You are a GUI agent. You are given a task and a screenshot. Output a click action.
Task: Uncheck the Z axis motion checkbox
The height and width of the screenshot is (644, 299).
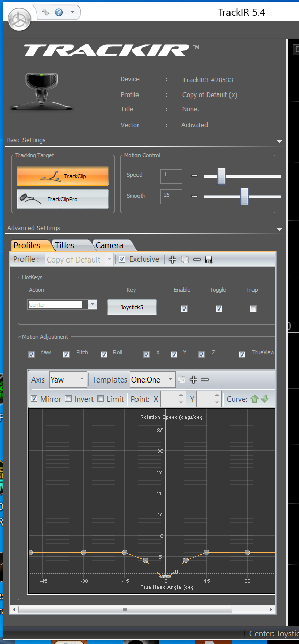point(201,354)
